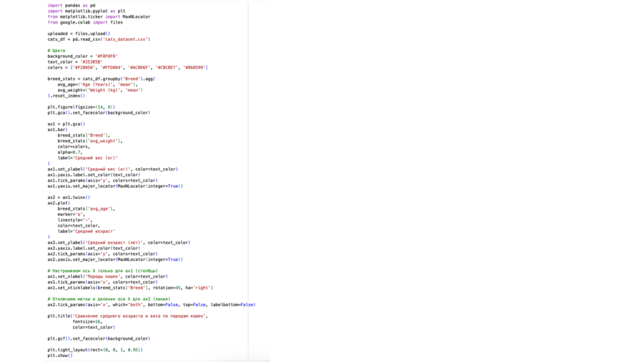
Task: Click the 'ax1 = plt.gca()' line
Action: coord(66,124)
